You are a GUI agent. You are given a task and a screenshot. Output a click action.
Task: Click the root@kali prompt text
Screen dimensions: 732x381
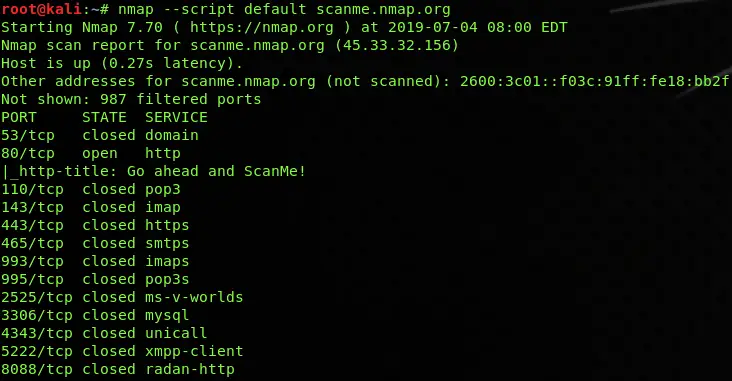click(x=41, y=9)
